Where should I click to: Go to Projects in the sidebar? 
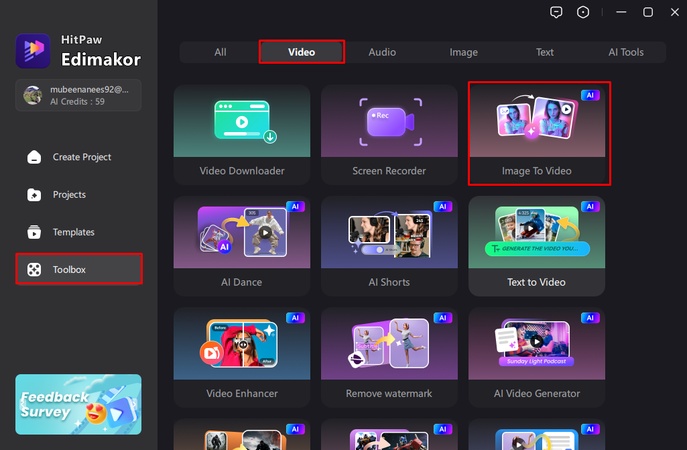click(x=68, y=195)
